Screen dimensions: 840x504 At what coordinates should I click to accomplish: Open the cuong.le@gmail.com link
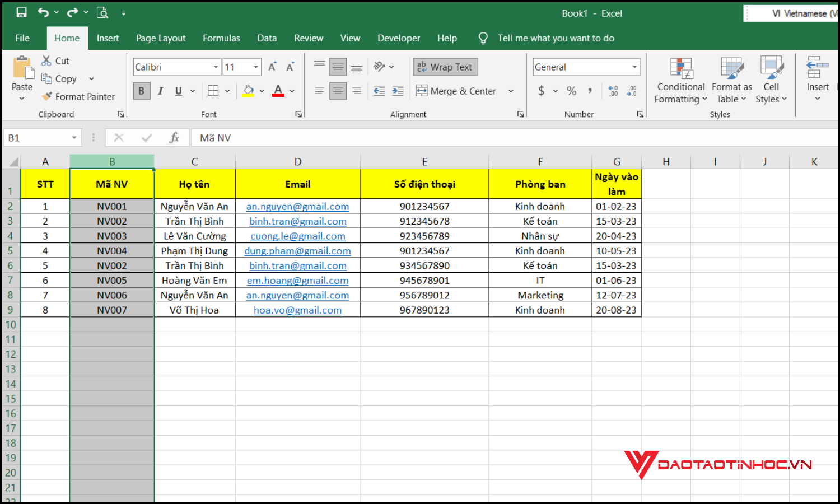pyautogui.click(x=297, y=236)
